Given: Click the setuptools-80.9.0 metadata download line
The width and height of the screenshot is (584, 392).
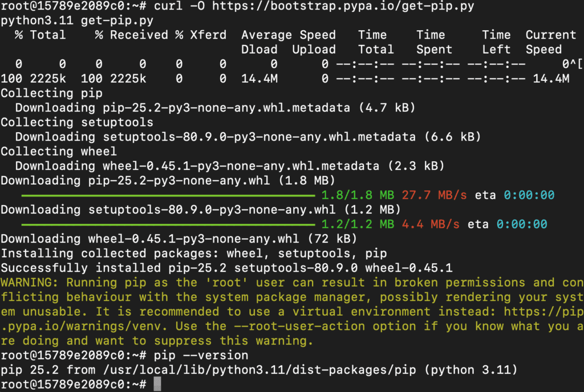Looking at the screenshot, I should tap(248, 137).
